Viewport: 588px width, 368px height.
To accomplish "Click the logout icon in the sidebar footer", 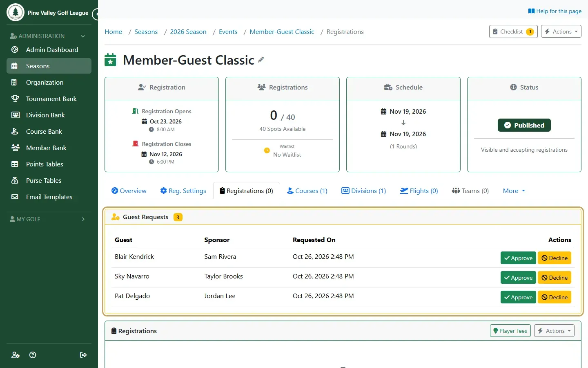I will tap(83, 355).
